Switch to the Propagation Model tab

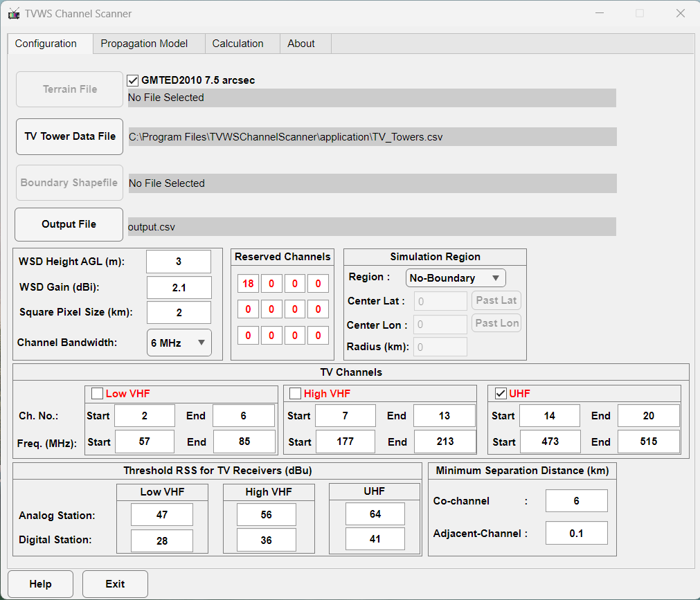(144, 44)
